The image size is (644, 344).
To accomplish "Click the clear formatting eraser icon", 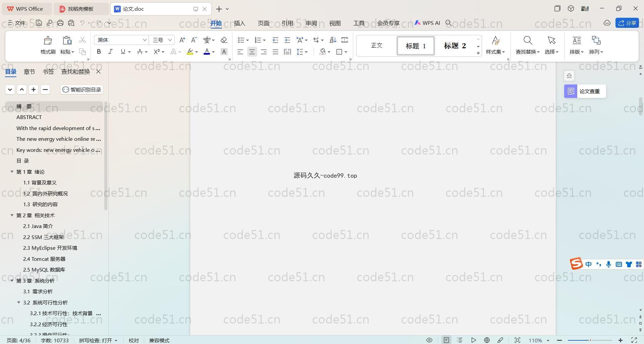I will coord(224,40).
